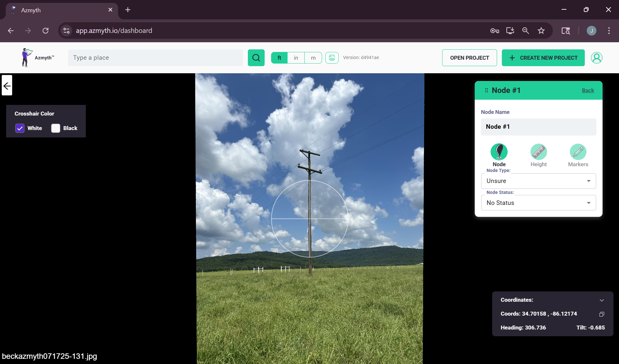The height and width of the screenshot is (364, 619).
Task: Select the Height ruler icon
Action: [x=539, y=152]
